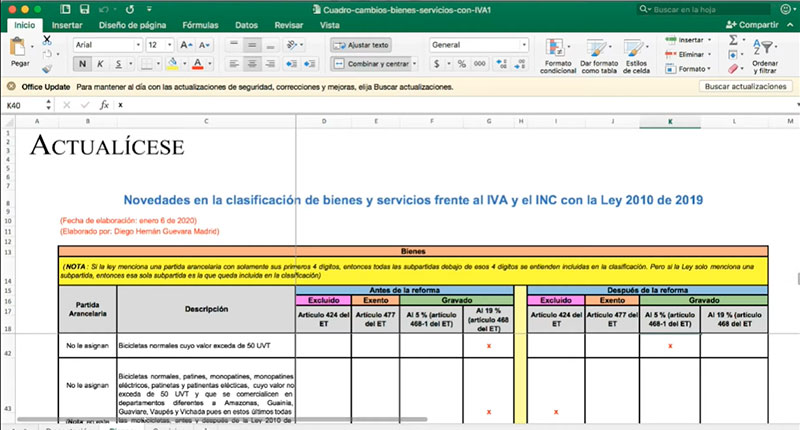Open Ordenar y filtrar
The image size is (800, 430).
click(x=764, y=56)
